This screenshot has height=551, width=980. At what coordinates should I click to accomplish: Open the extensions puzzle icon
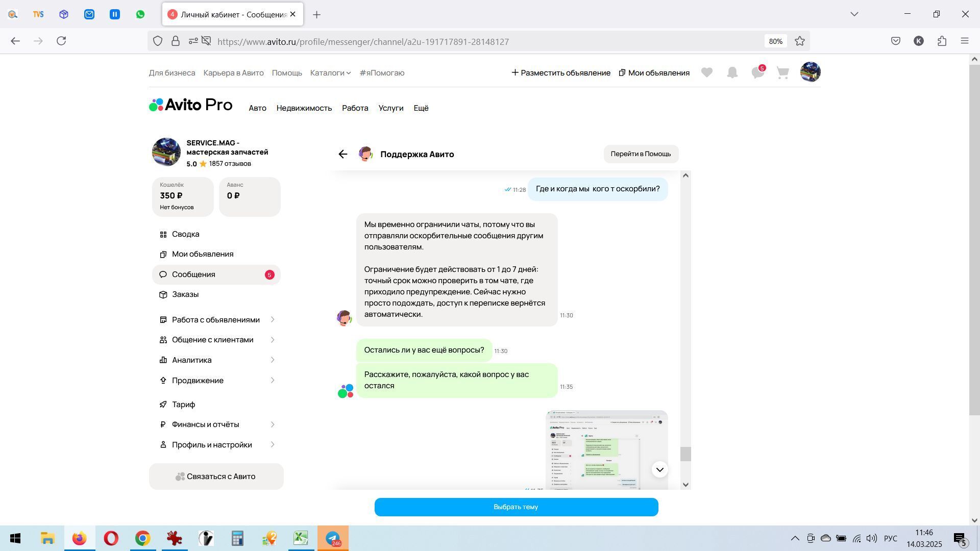(x=942, y=41)
